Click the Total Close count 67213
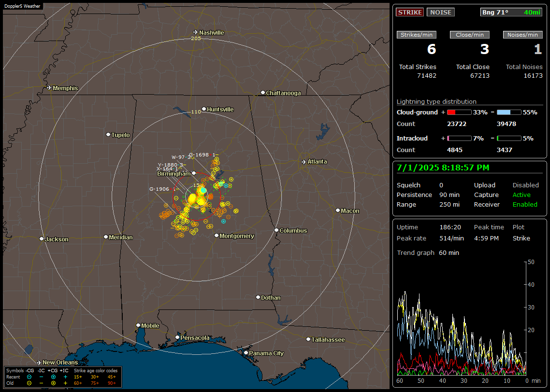The width and height of the screenshot is (550, 392). click(x=479, y=76)
